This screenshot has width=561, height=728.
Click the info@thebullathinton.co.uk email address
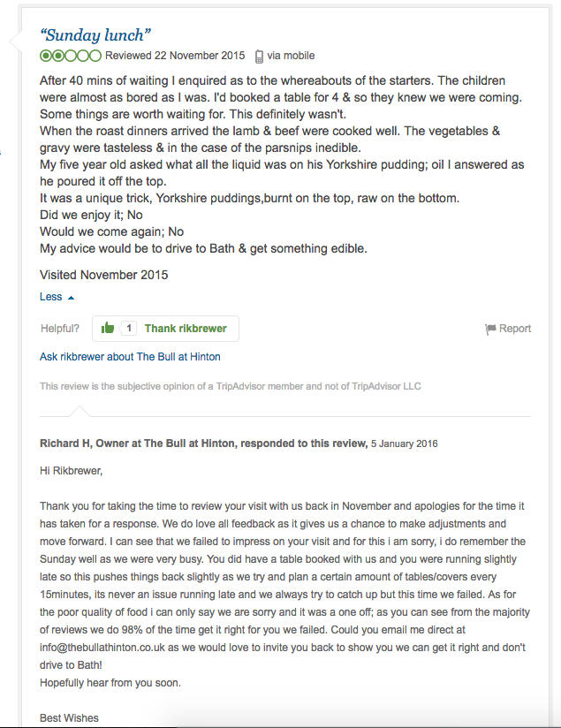click(x=102, y=648)
